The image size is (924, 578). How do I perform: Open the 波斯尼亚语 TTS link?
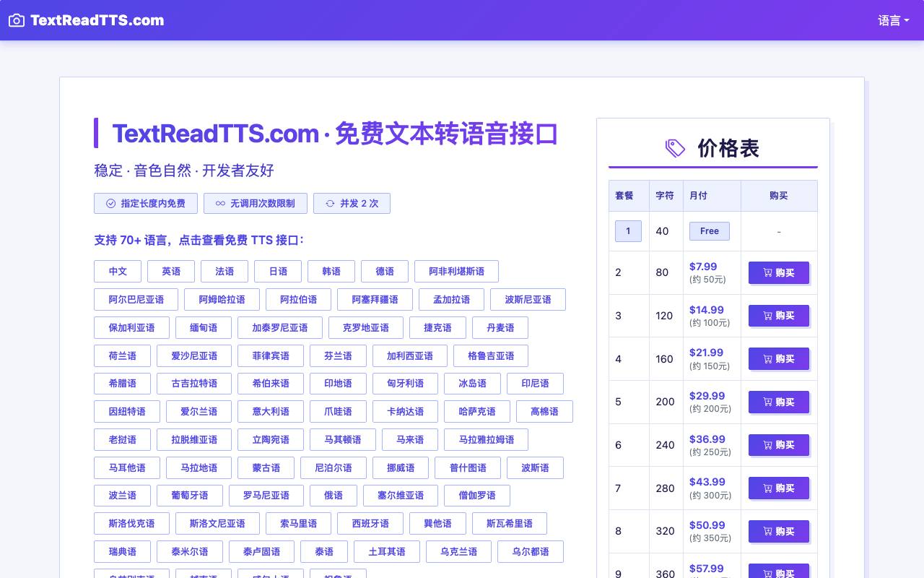[528, 300]
